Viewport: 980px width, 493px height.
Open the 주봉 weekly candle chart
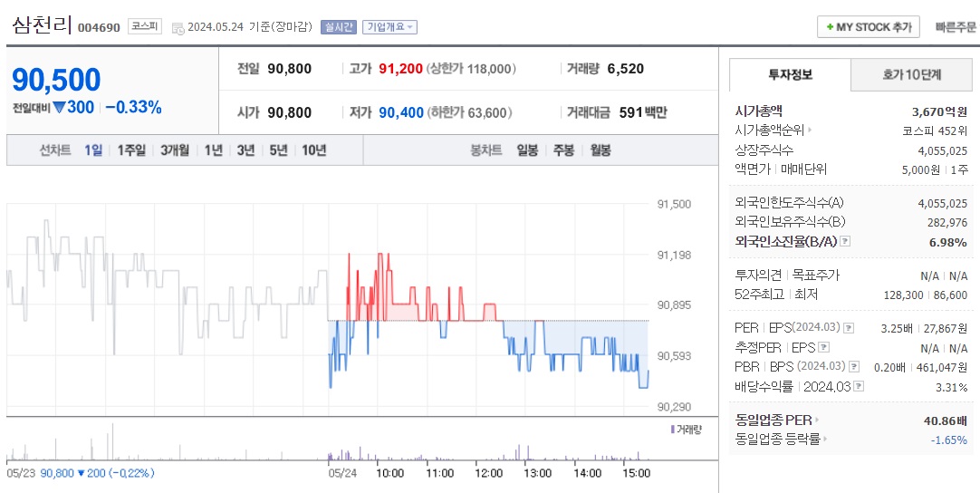(x=563, y=150)
